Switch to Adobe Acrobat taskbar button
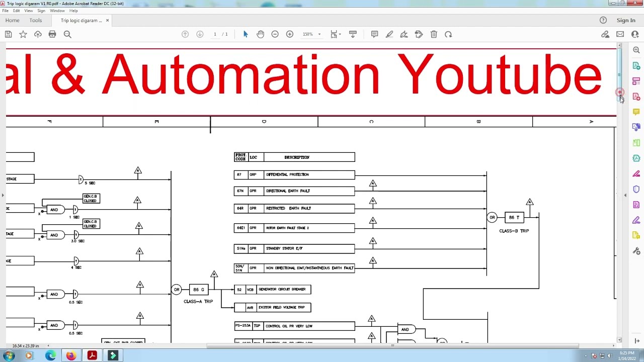Viewport: 644px width, 362px height. tap(92, 356)
